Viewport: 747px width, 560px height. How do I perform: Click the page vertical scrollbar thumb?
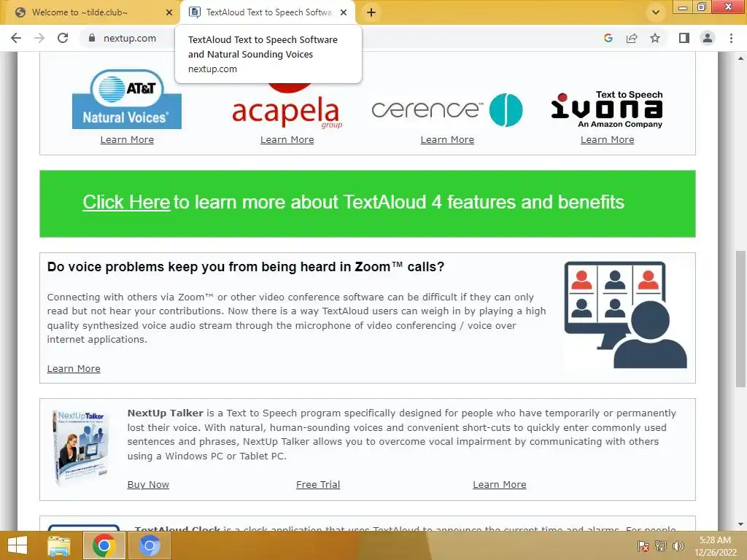740,319
